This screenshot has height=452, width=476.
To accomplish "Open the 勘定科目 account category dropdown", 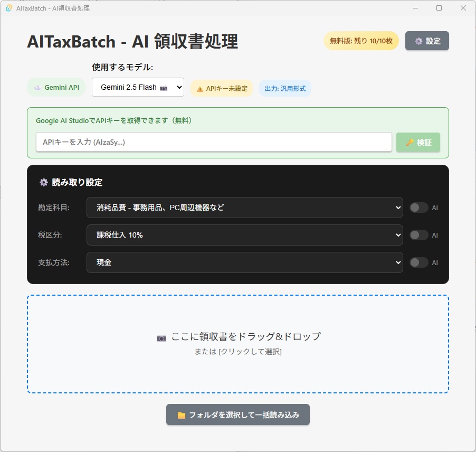I will (244, 208).
